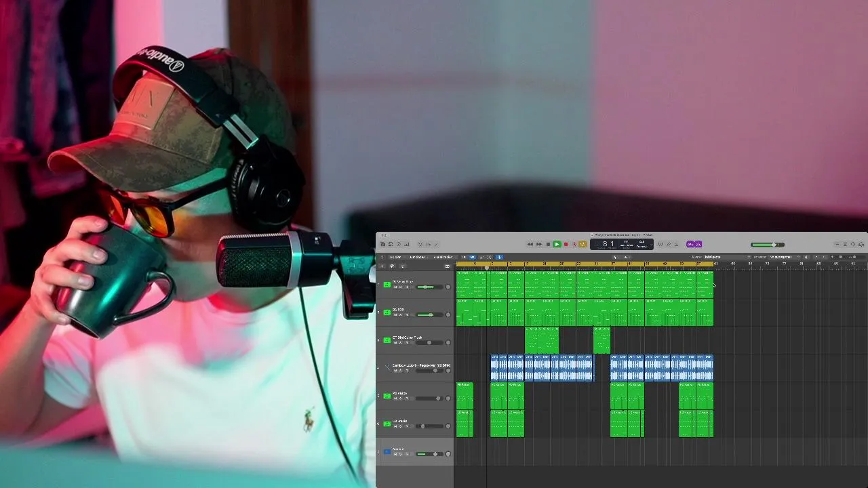This screenshot has height=488, width=868.
Task: Click the red Record button
Action: (x=566, y=244)
